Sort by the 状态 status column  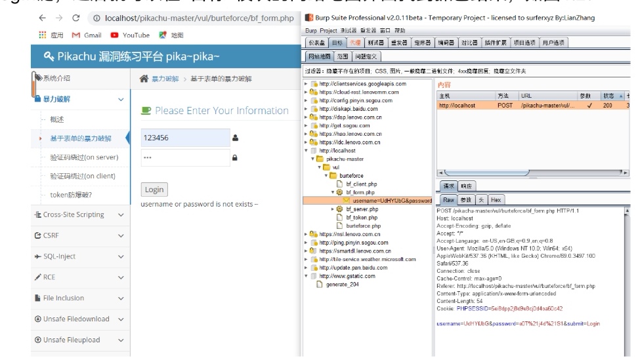pos(613,96)
